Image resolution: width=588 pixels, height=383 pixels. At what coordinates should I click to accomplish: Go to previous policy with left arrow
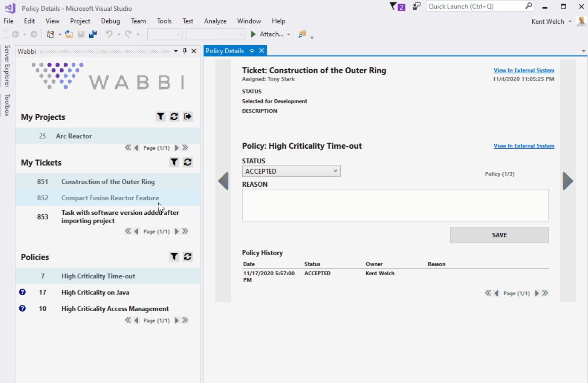tap(223, 181)
